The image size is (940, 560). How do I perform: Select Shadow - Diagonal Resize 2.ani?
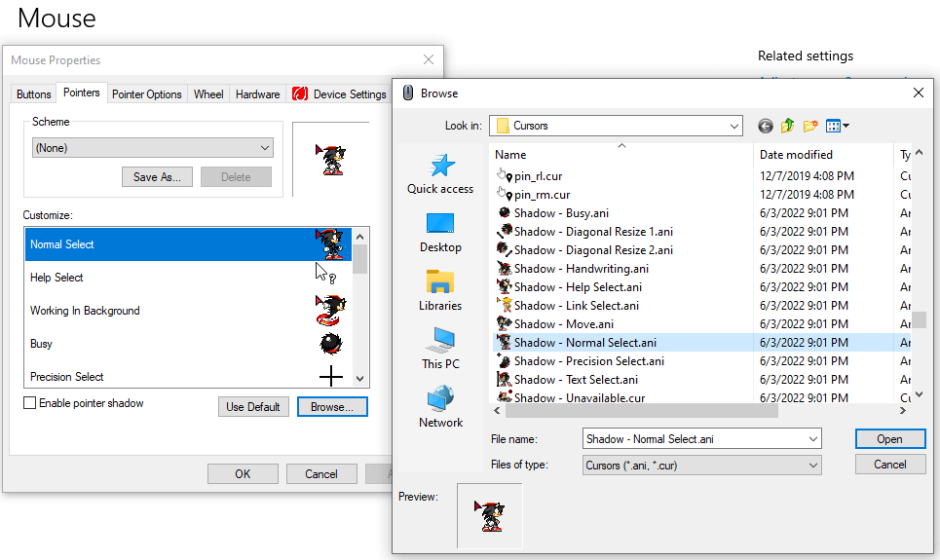[x=584, y=250]
